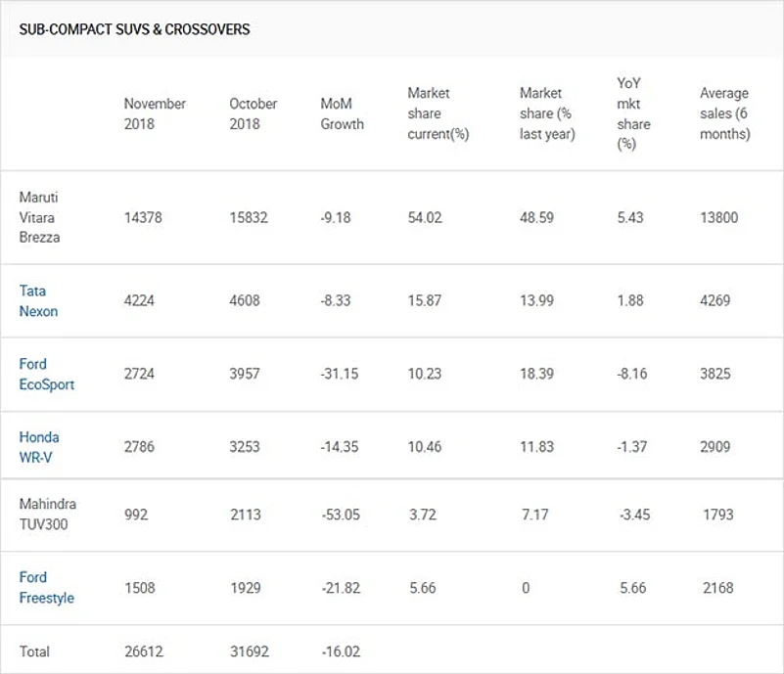784x674 pixels.
Task: Open the Ford Freestyle link
Action: tap(46, 588)
